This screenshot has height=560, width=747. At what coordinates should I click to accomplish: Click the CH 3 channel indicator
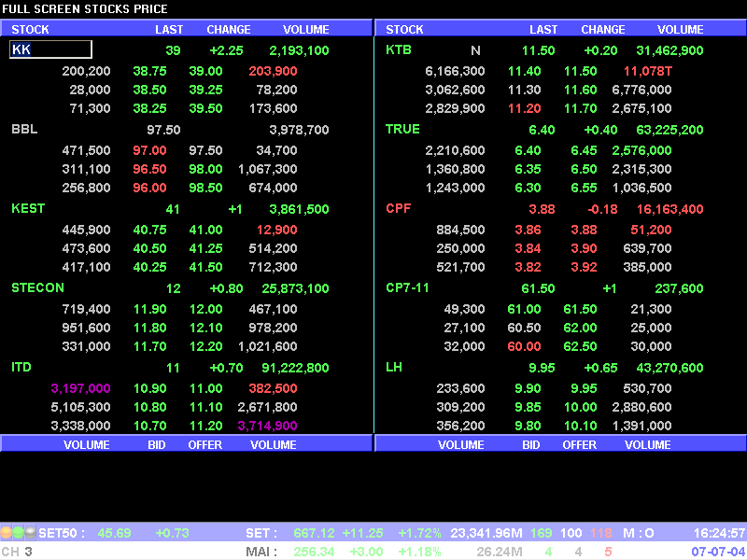click(x=17, y=552)
